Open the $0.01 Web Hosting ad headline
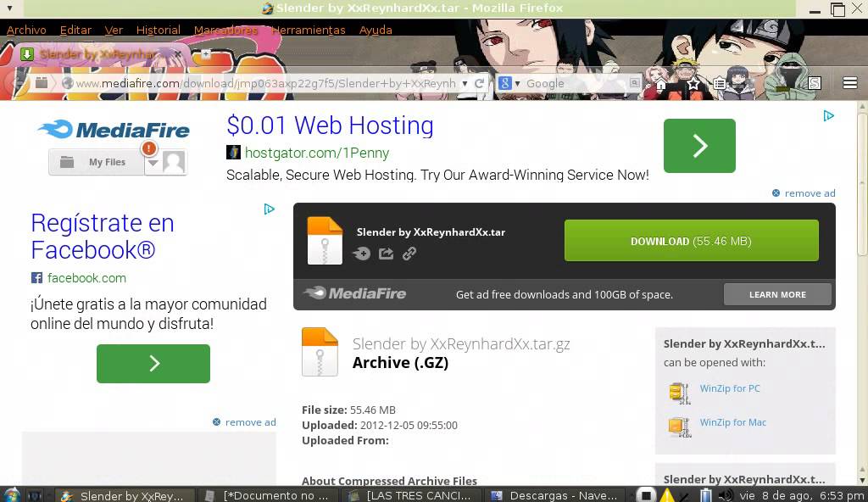 (330, 126)
